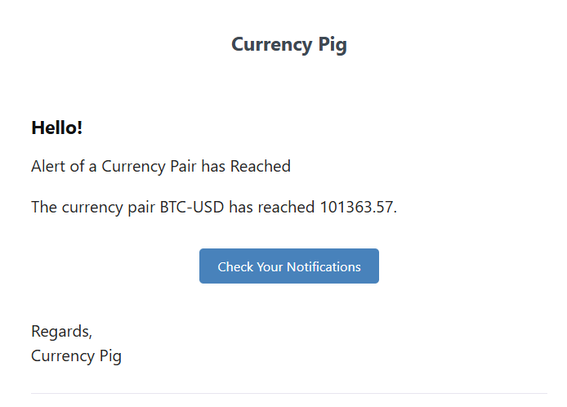Click 'has reached' in the BTC-USD sentence
The width and height of the screenshot is (567, 407).
[x=272, y=207]
